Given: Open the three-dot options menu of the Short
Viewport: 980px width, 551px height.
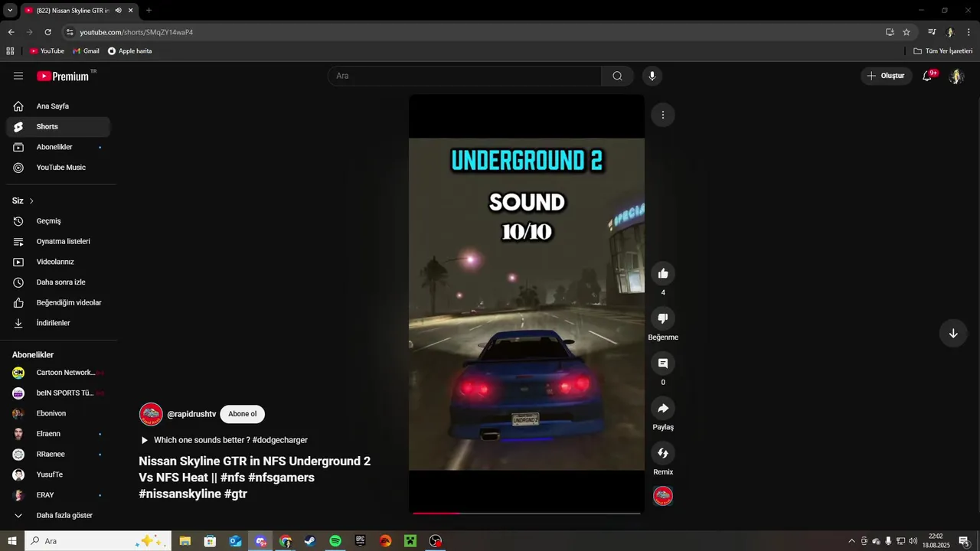Looking at the screenshot, I should (663, 115).
